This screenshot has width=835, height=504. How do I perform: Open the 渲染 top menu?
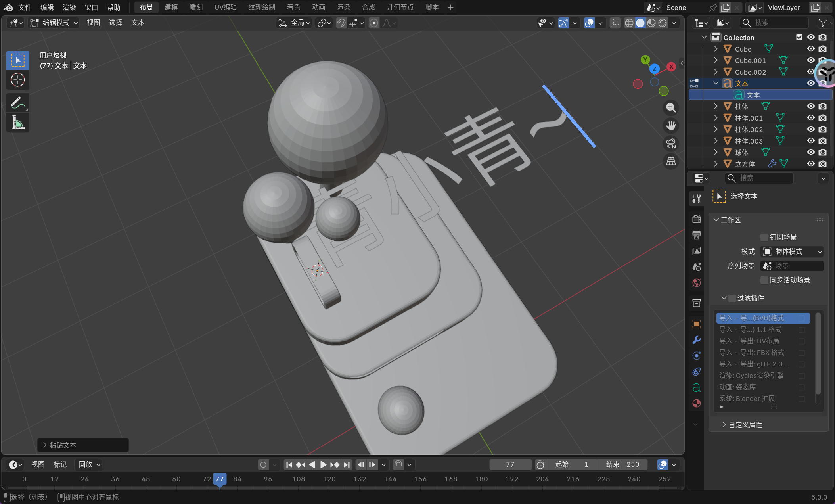click(x=69, y=7)
